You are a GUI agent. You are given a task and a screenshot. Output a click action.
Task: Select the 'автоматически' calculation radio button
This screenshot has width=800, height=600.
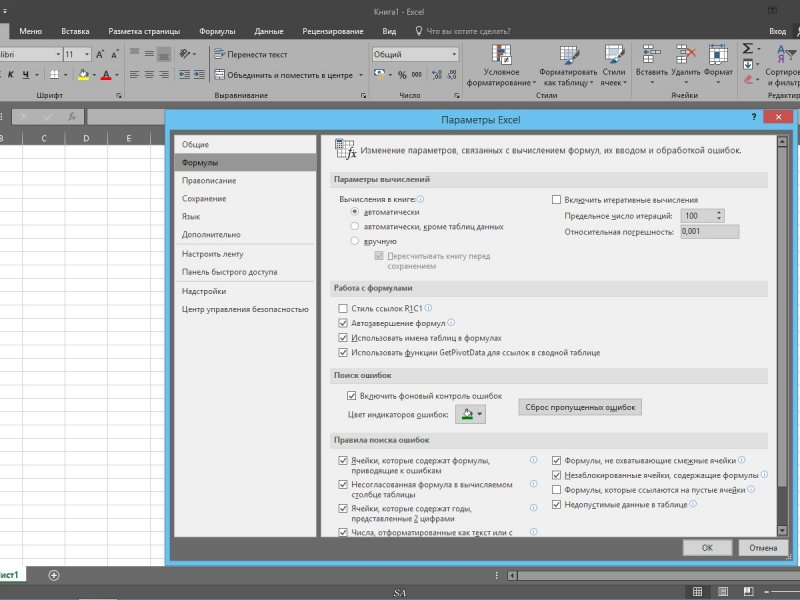pyautogui.click(x=355, y=211)
